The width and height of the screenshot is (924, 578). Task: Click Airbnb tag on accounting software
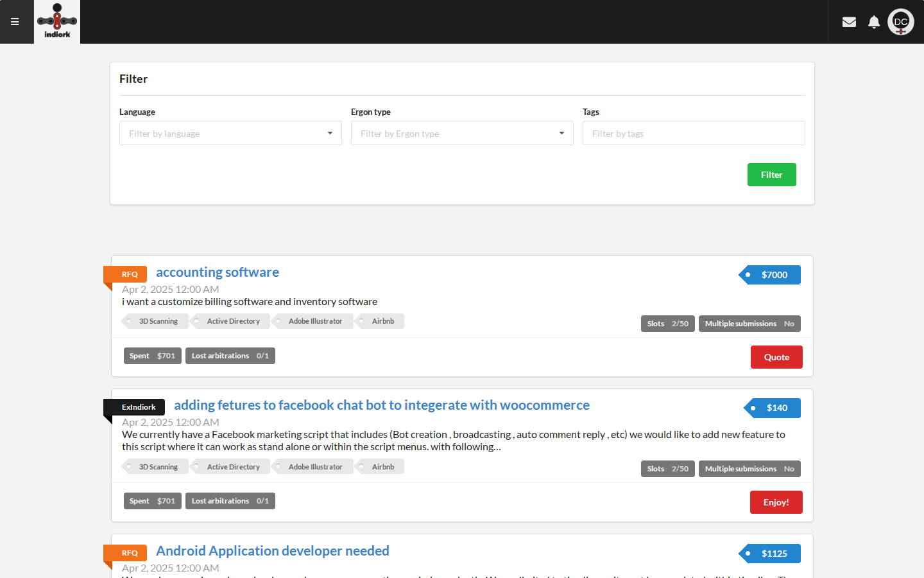(x=380, y=321)
